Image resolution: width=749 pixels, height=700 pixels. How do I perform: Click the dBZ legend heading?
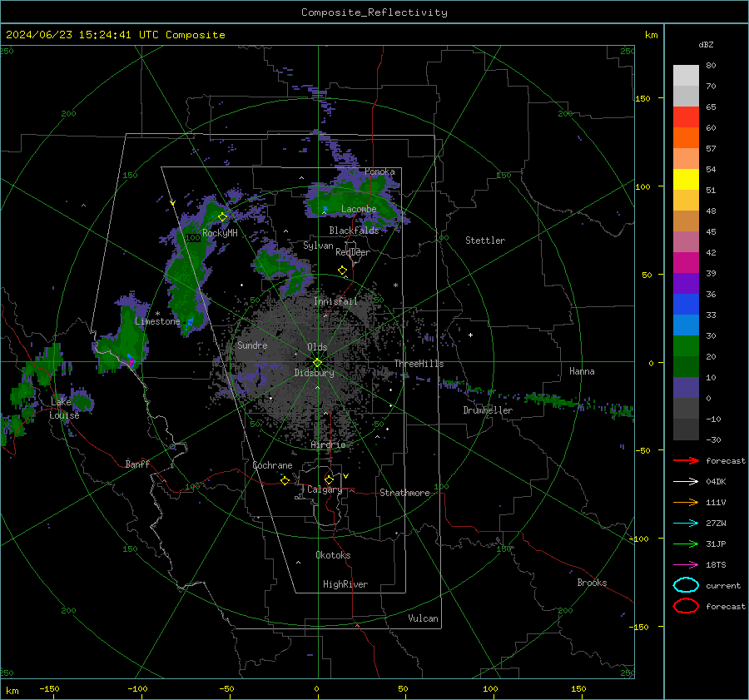coord(706,44)
